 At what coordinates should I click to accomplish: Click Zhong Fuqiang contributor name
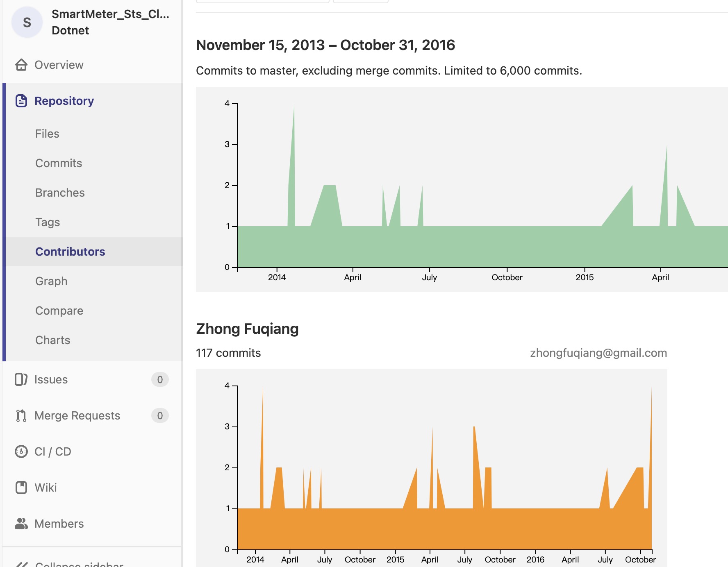coord(247,329)
